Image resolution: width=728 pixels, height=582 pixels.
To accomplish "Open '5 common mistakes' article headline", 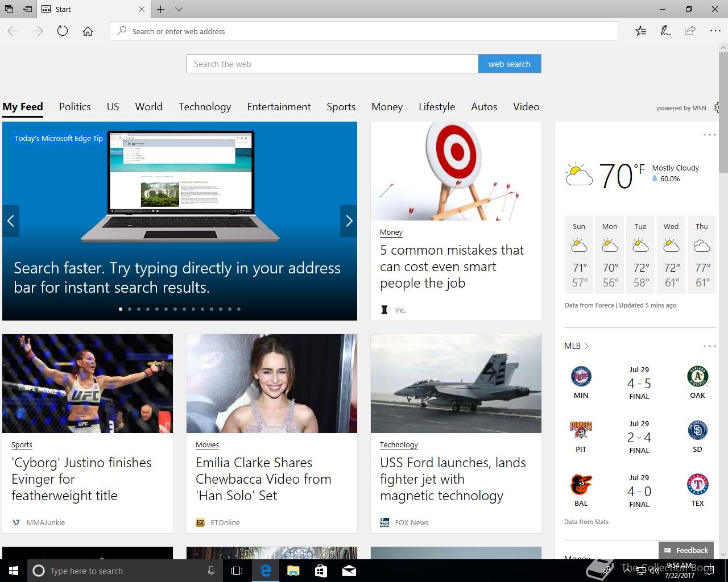I will (452, 267).
